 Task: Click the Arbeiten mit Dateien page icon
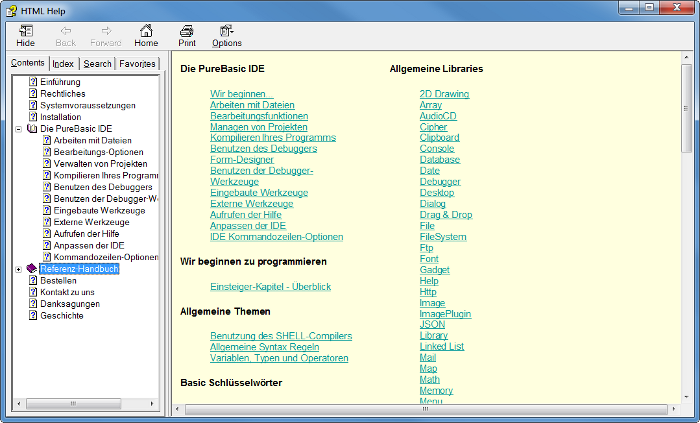(47, 140)
